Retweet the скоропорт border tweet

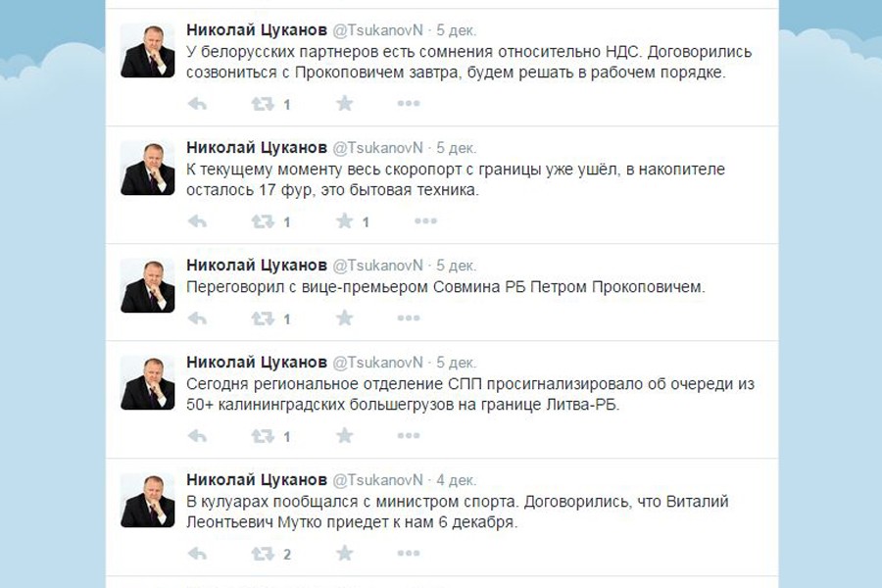(x=263, y=221)
